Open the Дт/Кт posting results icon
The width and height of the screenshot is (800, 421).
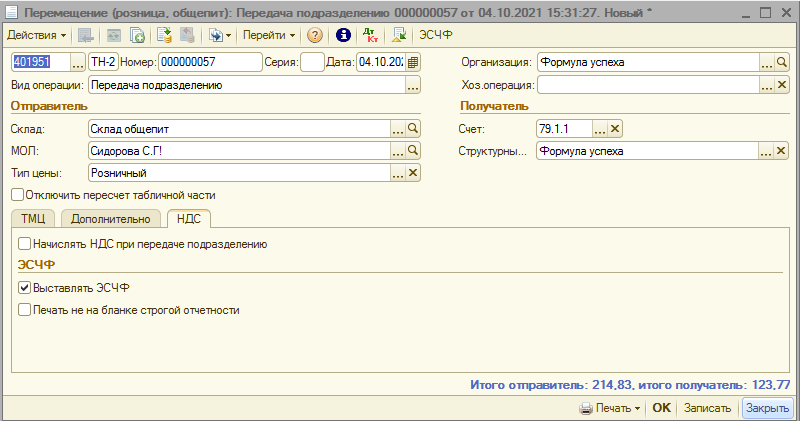pyautogui.click(x=372, y=35)
